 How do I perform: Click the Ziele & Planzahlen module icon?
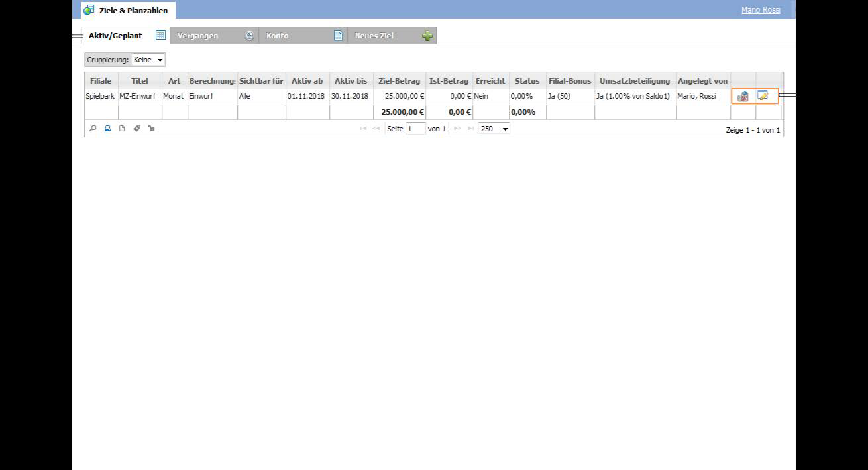pos(89,10)
